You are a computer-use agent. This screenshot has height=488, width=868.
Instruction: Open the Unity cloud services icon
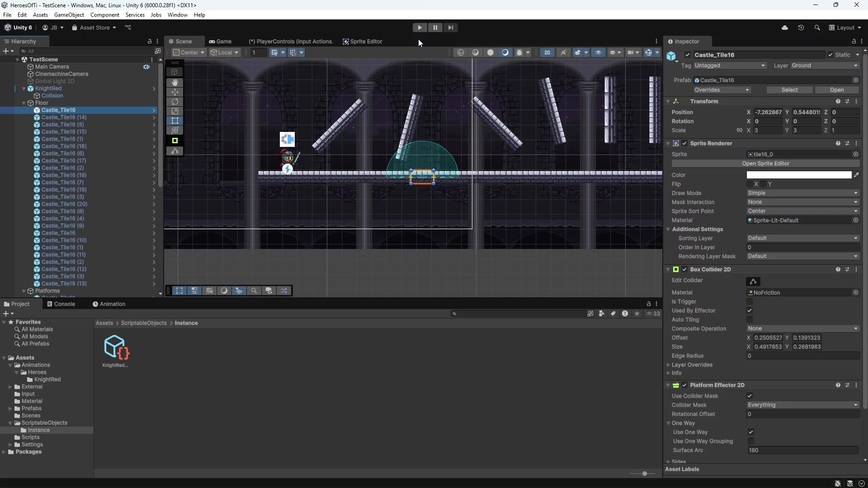785,28
